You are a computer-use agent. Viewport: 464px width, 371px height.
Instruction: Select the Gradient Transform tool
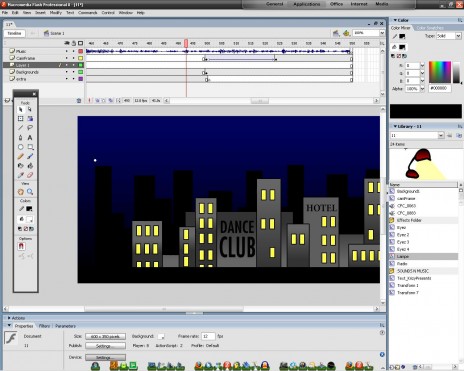[30, 119]
